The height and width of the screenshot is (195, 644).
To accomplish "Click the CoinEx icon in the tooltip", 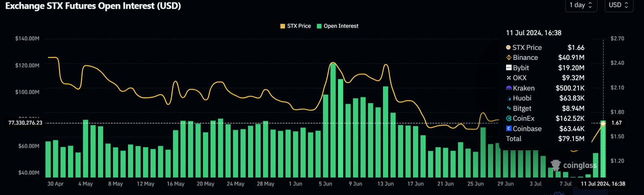I will coord(509,119).
